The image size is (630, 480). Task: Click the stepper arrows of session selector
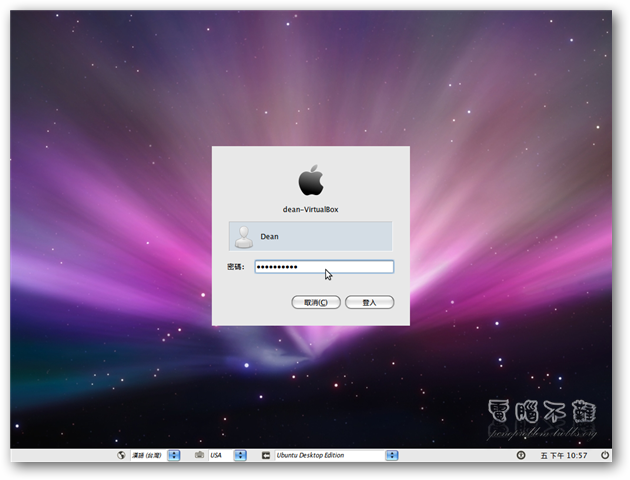tap(392, 455)
